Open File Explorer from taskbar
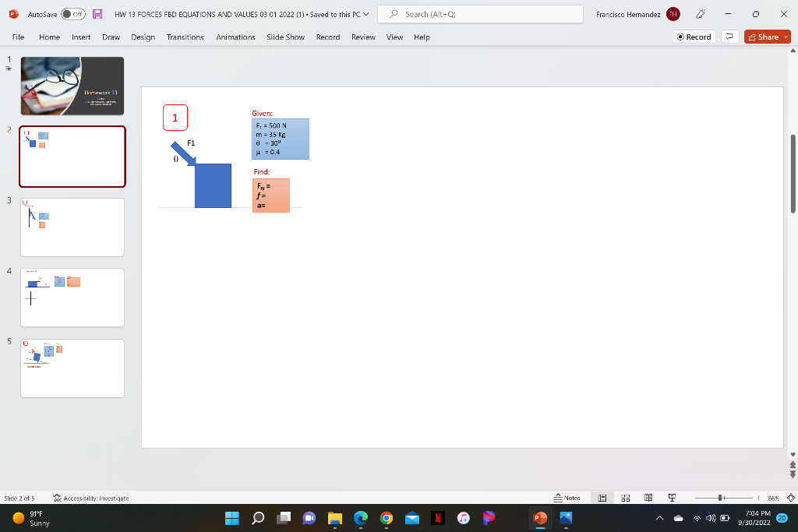 [x=335, y=518]
